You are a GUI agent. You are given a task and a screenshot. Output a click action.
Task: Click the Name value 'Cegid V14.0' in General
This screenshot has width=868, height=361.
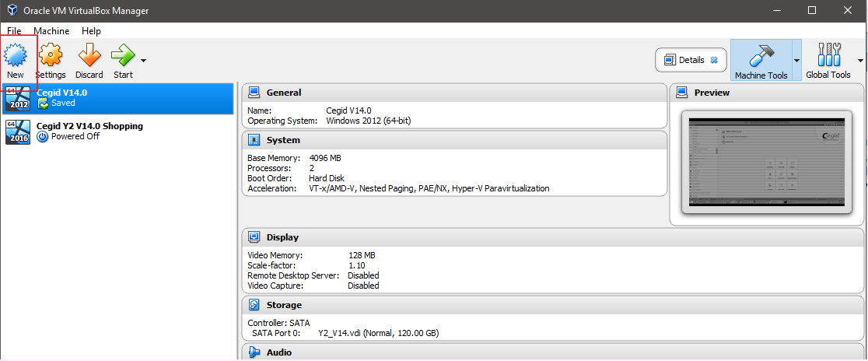pos(349,110)
